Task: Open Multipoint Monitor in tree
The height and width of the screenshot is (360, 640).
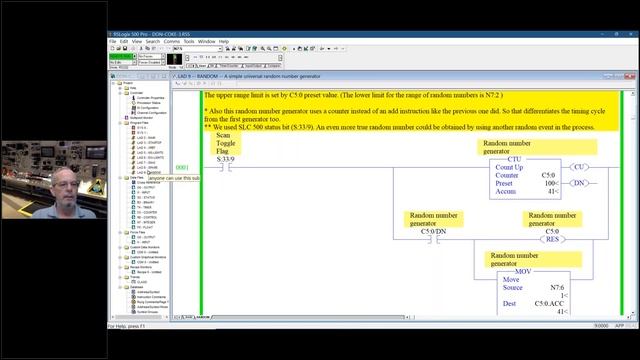Action: coord(141,118)
